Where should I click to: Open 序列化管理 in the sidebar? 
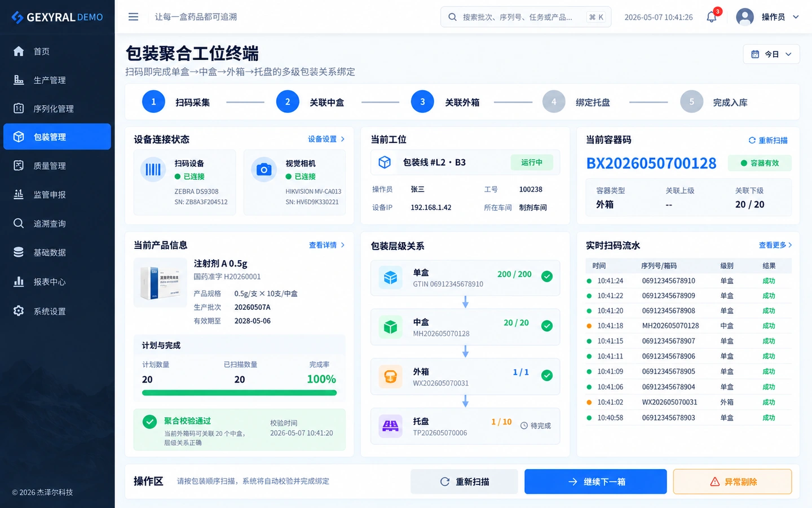tap(57, 108)
